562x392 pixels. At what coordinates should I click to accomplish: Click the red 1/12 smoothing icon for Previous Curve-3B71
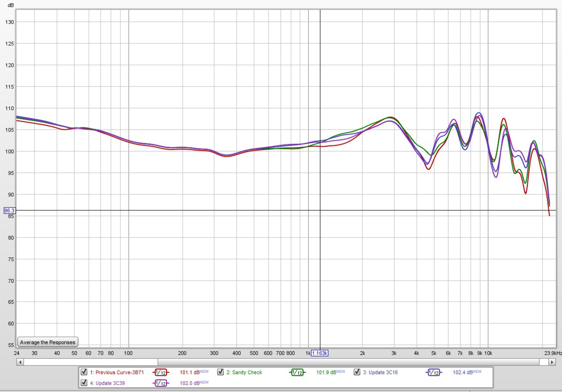point(161,372)
